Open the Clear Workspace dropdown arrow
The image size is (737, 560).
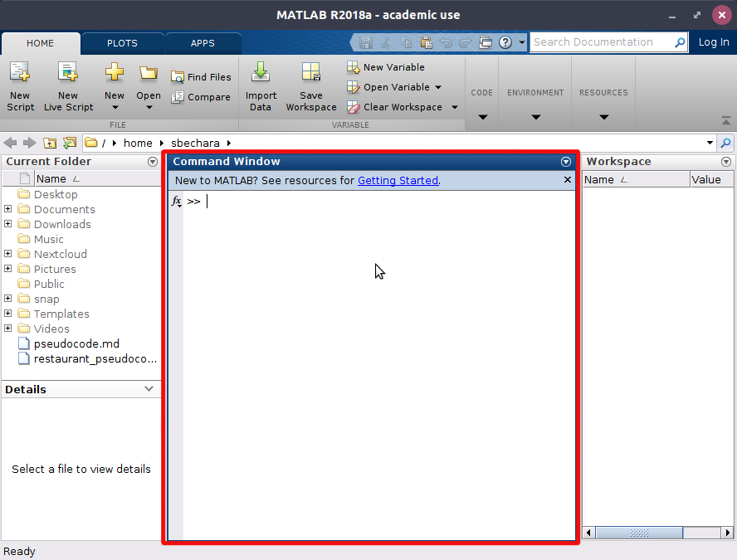coord(455,107)
